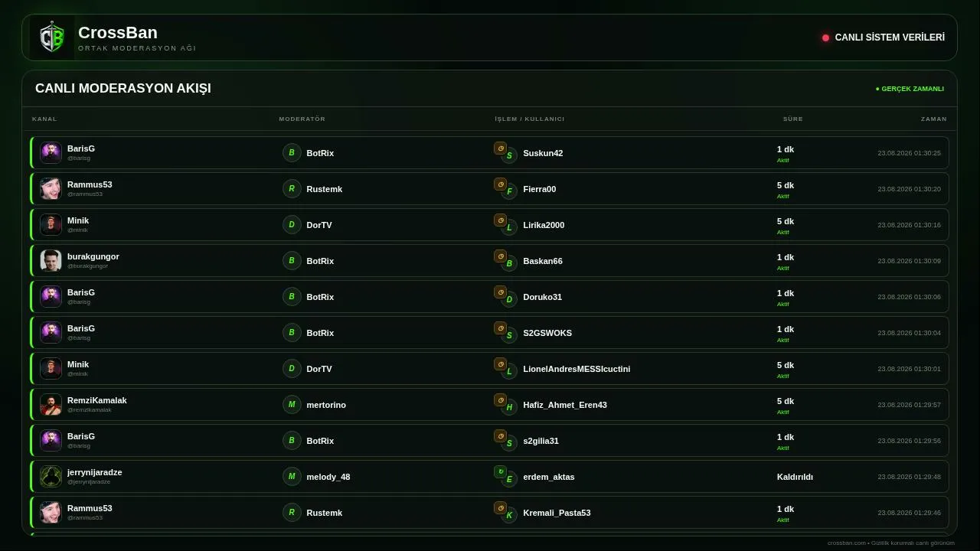Click the Kaldırıldı status text
980x551 pixels.
[x=795, y=477]
